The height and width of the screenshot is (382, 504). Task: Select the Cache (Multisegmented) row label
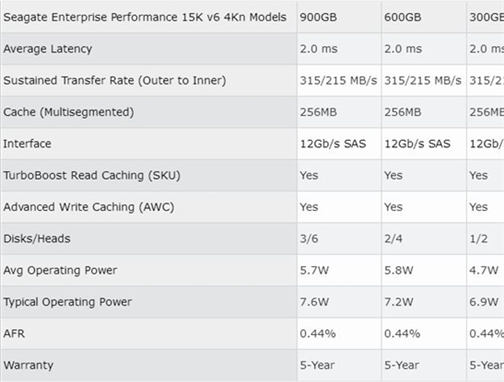[x=69, y=112]
